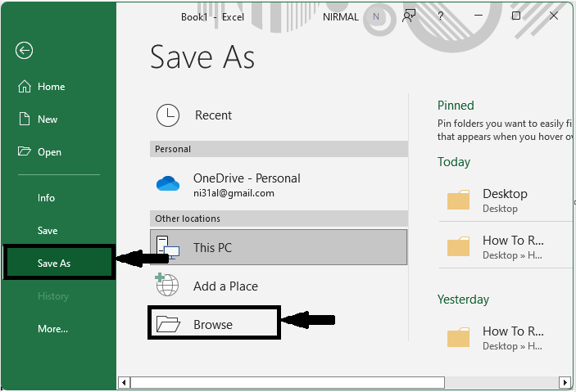
Task: Click the horizontal scrollbar left arrow
Action: coord(124,382)
